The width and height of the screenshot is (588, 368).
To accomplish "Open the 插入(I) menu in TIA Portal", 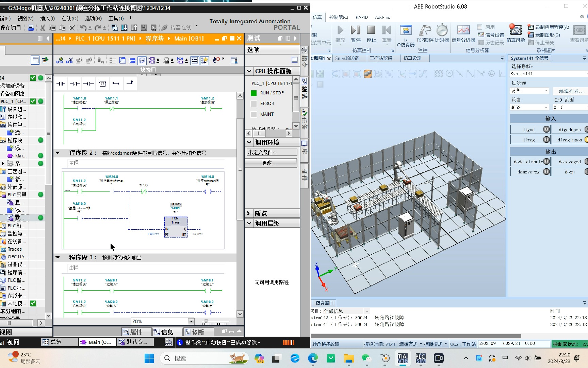I will [x=47, y=18].
